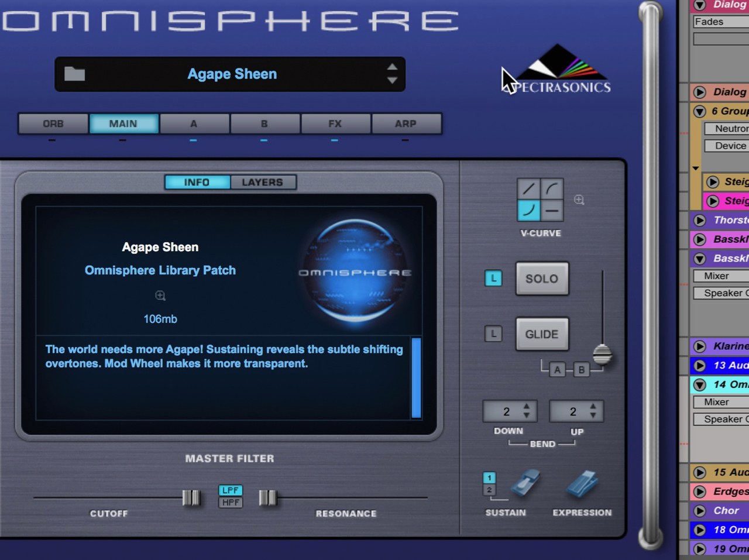Select the concave velocity curve icon
The height and width of the screenshot is (560, 749).
coord(528,210)
